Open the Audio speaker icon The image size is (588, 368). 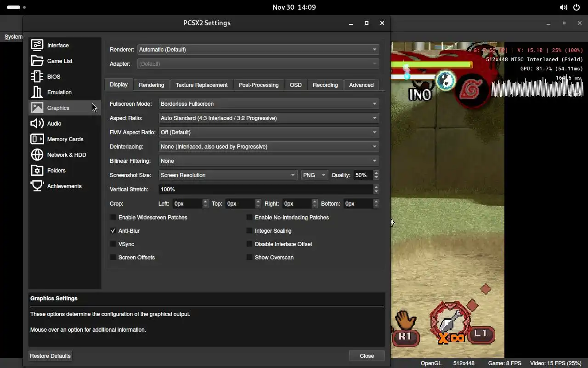37,123
